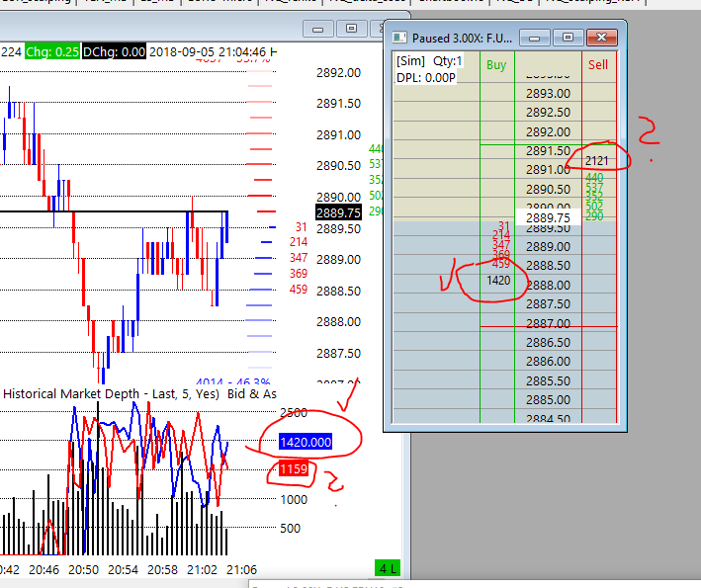Click the trade DOM window title icon

click(x=399, y=38)
